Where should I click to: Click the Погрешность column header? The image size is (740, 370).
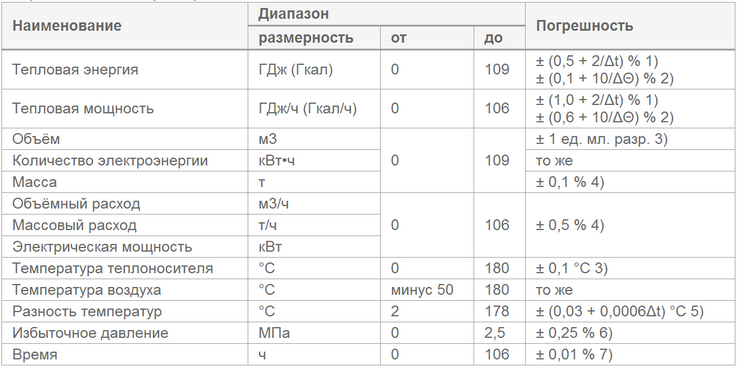630,25
